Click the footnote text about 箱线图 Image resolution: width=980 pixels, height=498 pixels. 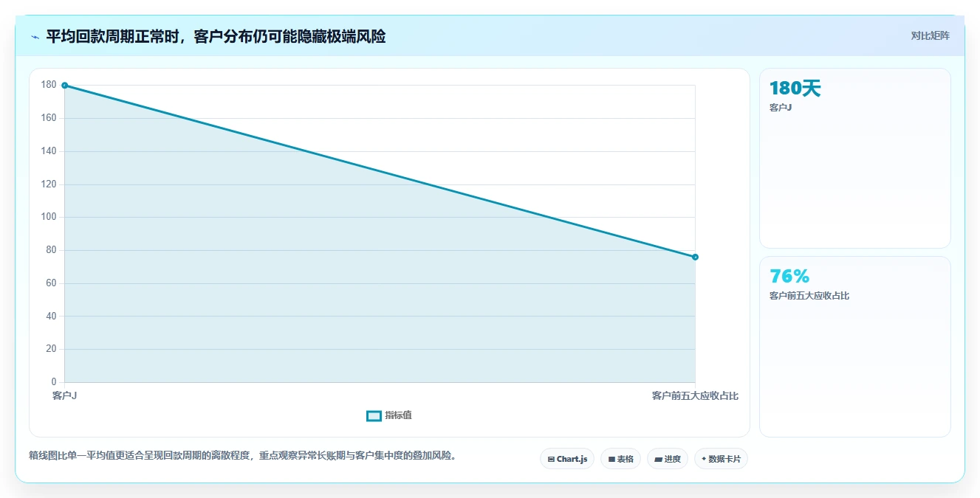[244, 456]
